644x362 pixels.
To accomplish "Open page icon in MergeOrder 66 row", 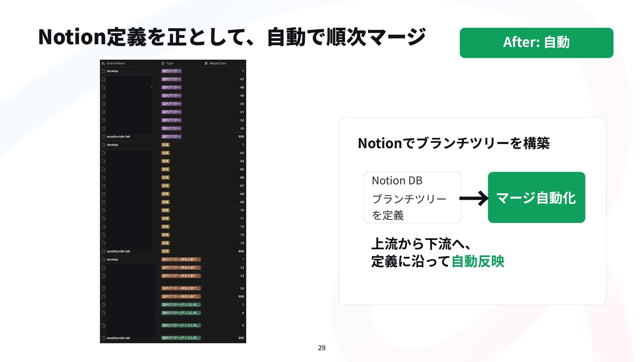I will [x=104, y=178].
